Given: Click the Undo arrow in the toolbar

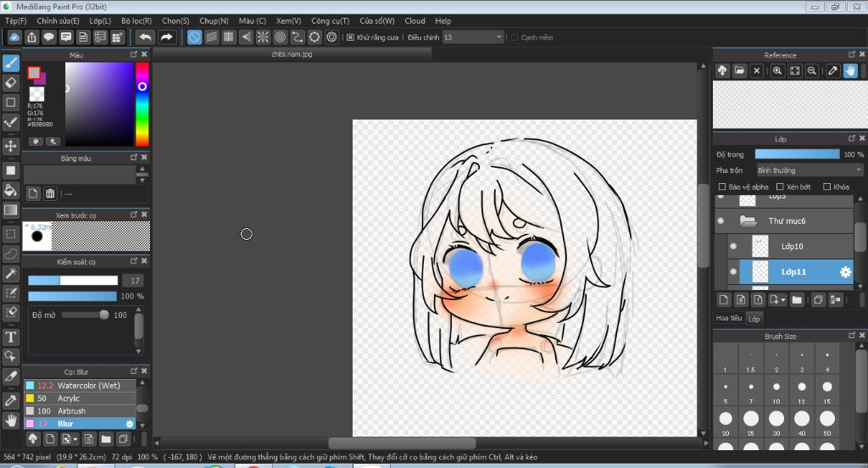Looking at the screenshot, I should click(x=145, y=37).
